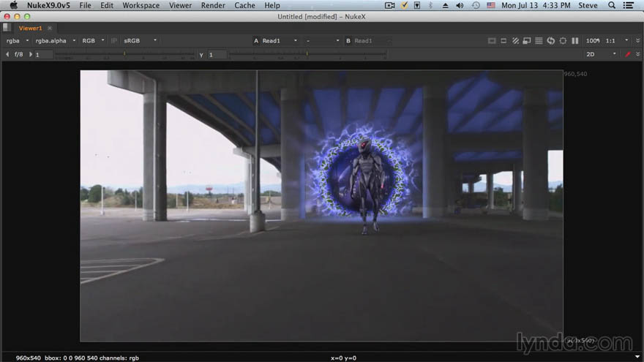Click the screen recording camera menu bar icon
644x362 pixels.
pyautogui.click(x=389, y=5)
